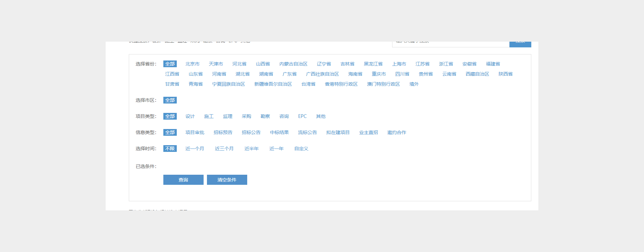Pick 香港特别行政区 in province row
The image size is (644, 252).
[x=341, y=84]
